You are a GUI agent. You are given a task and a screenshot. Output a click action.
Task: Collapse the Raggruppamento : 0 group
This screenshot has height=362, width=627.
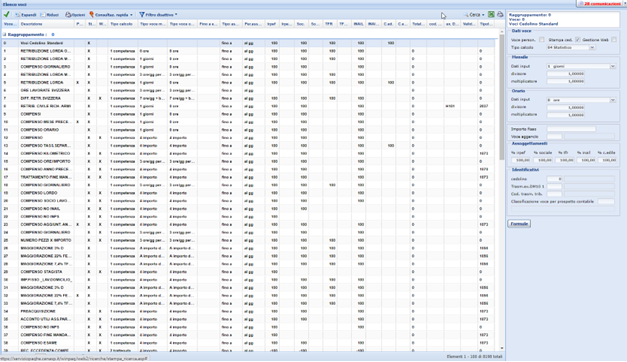pyautogui.click(x=4, y=35)
